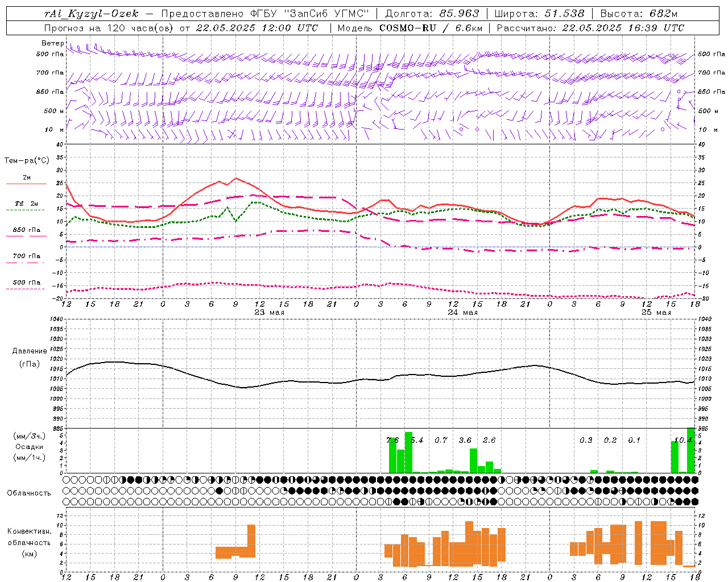Select the provider text ФГБУ "ЗапСиб УГМС"
Screen dimensions: 728x582
pos(310,14)
